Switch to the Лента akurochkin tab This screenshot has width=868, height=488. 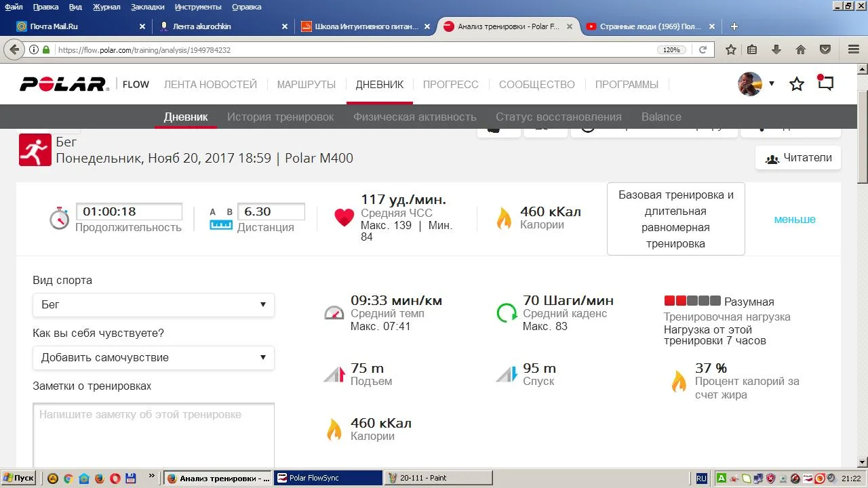pyautogui.click(x=224, y=27)
